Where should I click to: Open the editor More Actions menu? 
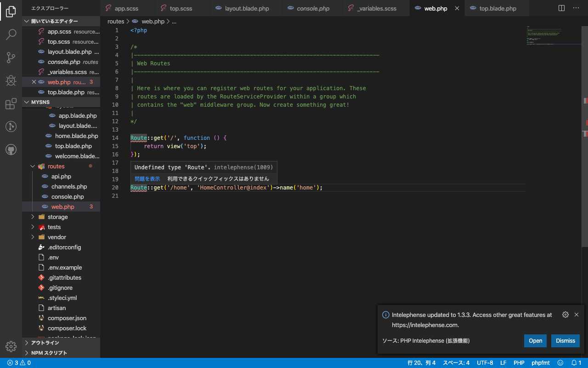click(x=576, y=8)
